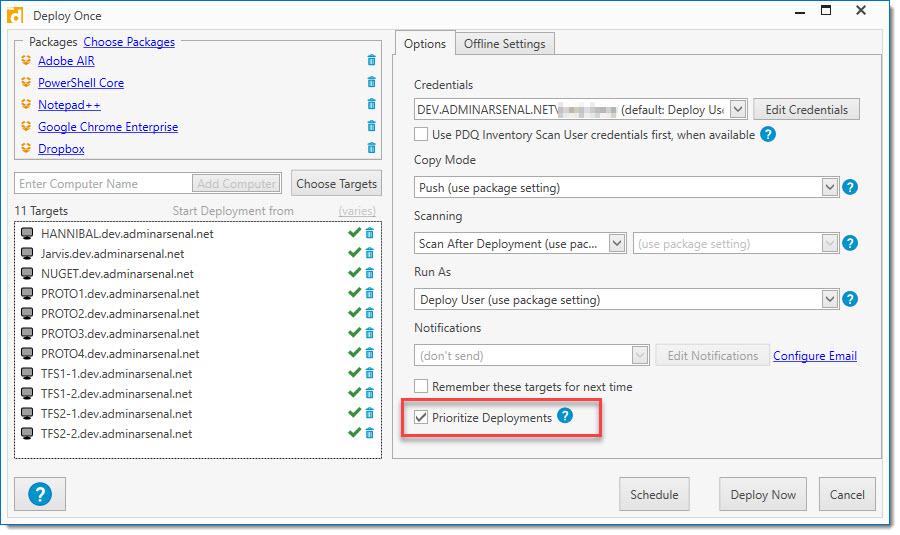Delete PROTO1 target trash icon
The height and width of the screenshot is (535, 900).
(x=370, y=293)
